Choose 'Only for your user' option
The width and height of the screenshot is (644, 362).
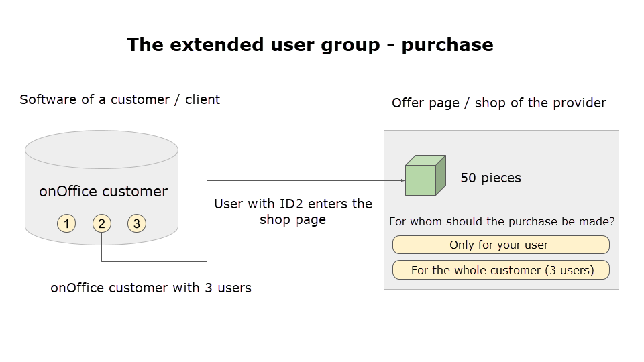click(x=500, y=245)
